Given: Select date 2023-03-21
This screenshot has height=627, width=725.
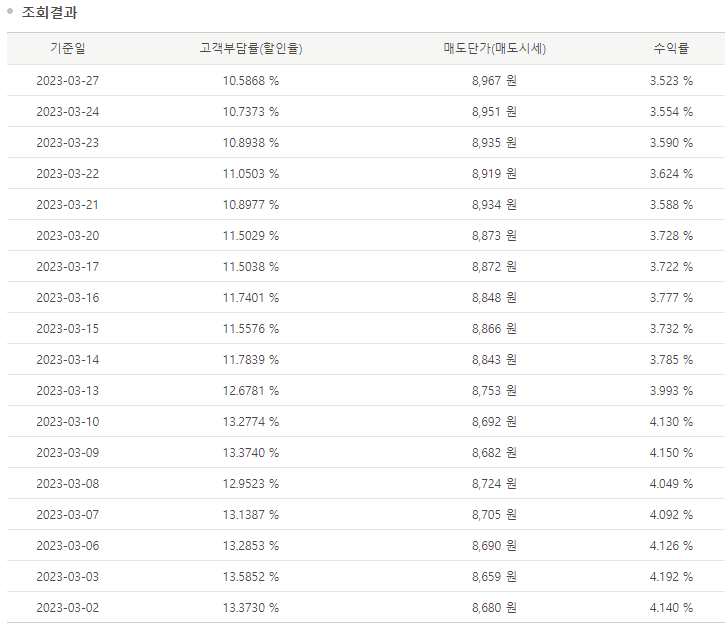Looking at the screenshot, I should 68,204.
